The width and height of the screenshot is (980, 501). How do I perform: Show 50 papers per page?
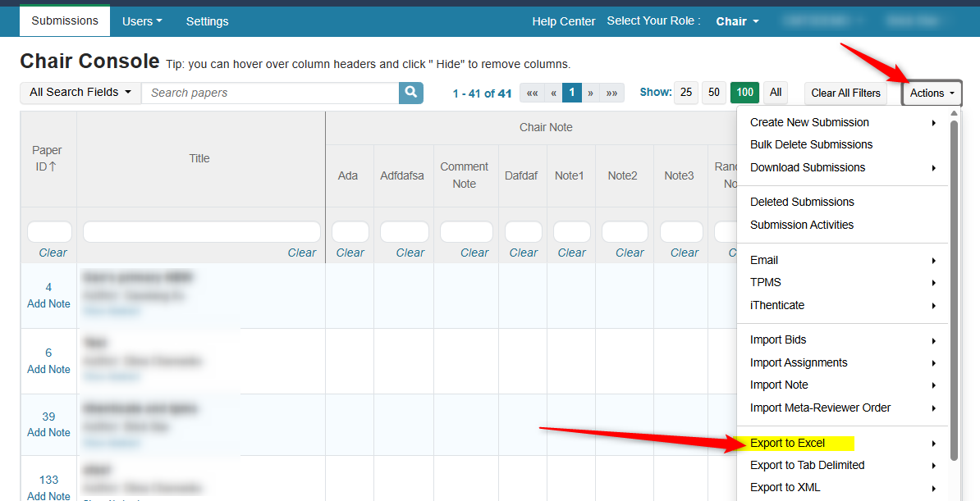click(714, 93)
